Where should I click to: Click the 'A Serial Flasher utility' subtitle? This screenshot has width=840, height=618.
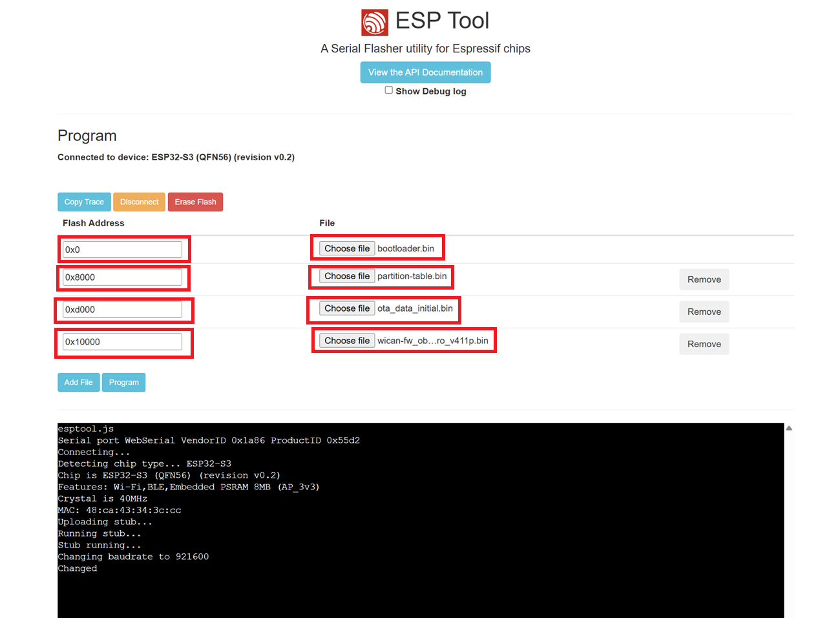(x=425, y=48)
